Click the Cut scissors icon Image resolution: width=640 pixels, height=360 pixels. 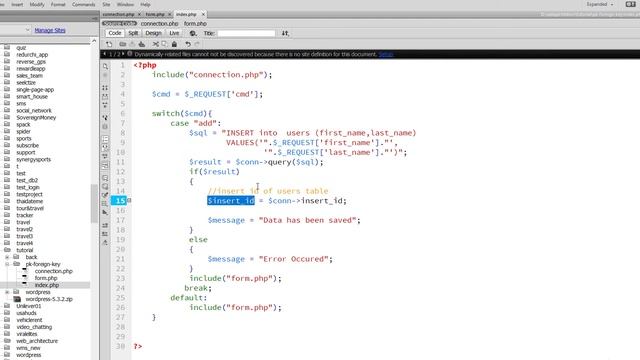pos(155,44)
